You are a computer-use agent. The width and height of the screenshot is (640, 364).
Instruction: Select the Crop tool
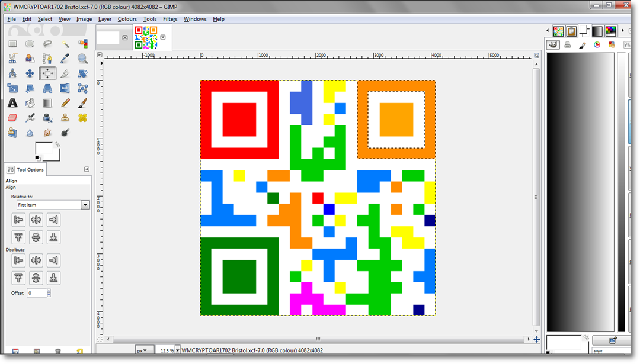click(65, 73)
